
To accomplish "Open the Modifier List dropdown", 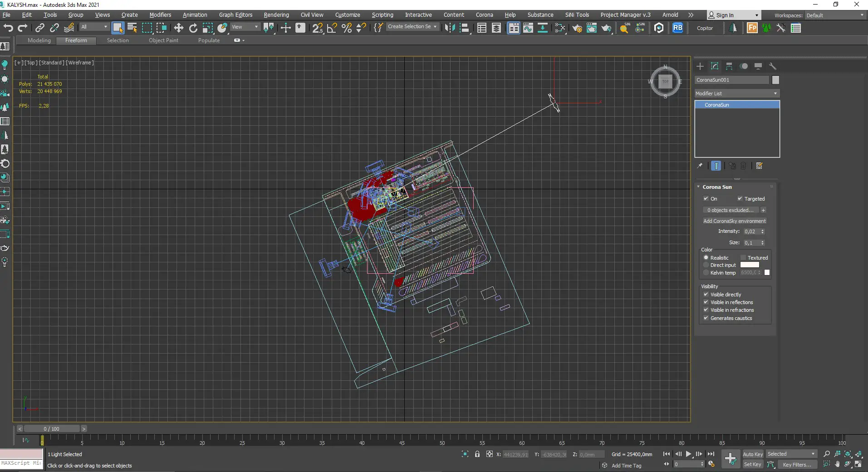I will [x=736, y=93].
